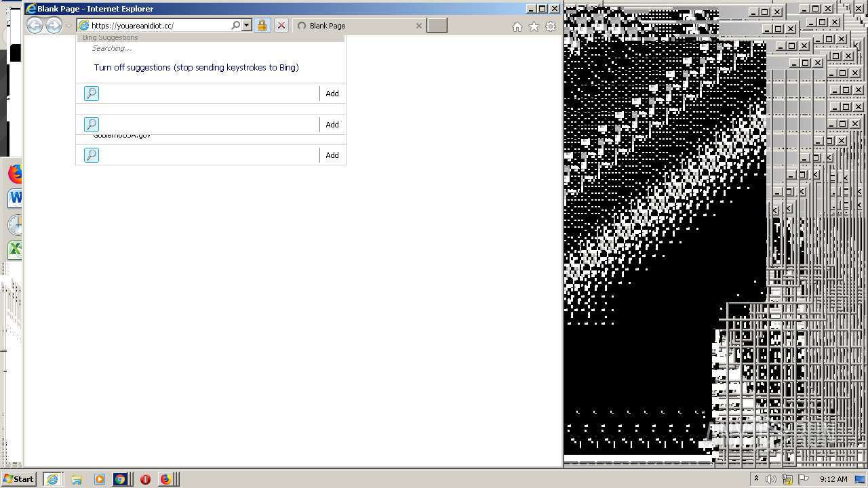The width and height of the screenshot is (868, 488).
Task: Open the Start menu
Action: click(x=18, y=479)
